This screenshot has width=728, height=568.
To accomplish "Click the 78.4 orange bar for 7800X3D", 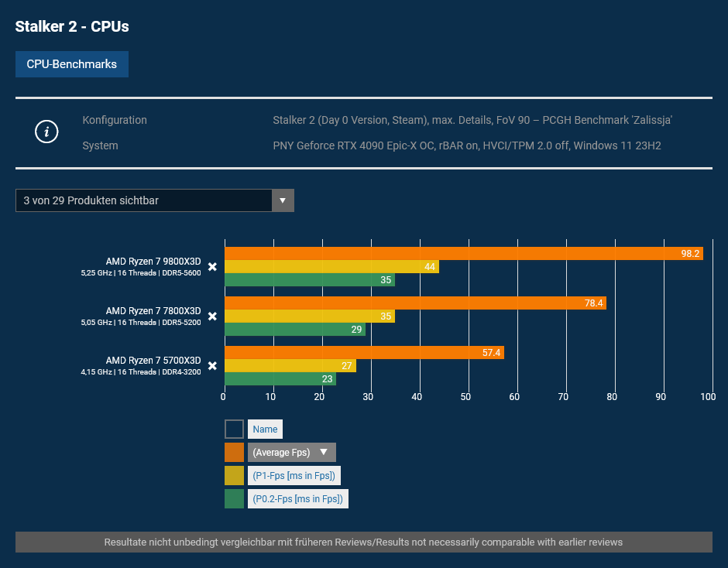I will [x=416, y=303].
